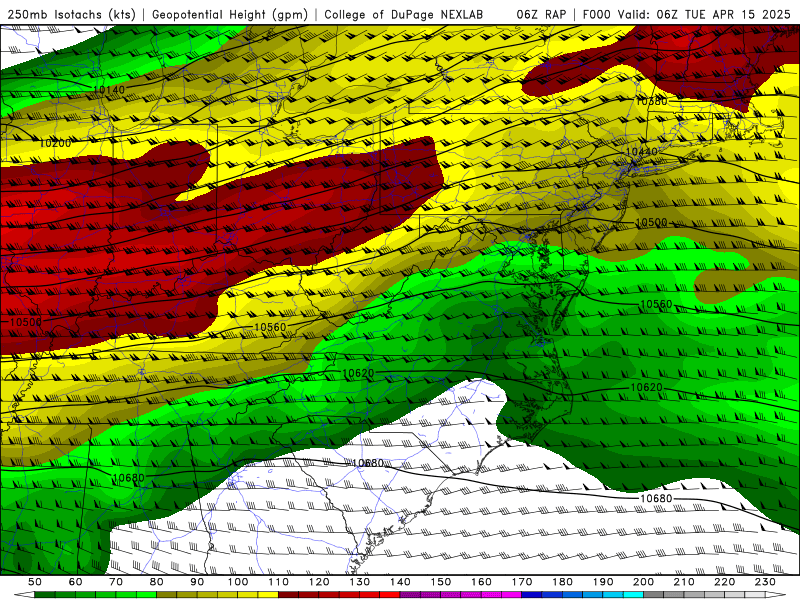Viewport: 800px width, 600px height.
Task: Click the 10140 height contour label
Action: [x=109, y=90]
